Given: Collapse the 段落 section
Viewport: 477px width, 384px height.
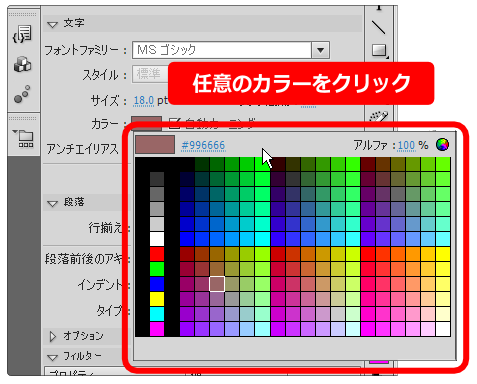Looking at the screenshot, I should [x=53, y=203].
